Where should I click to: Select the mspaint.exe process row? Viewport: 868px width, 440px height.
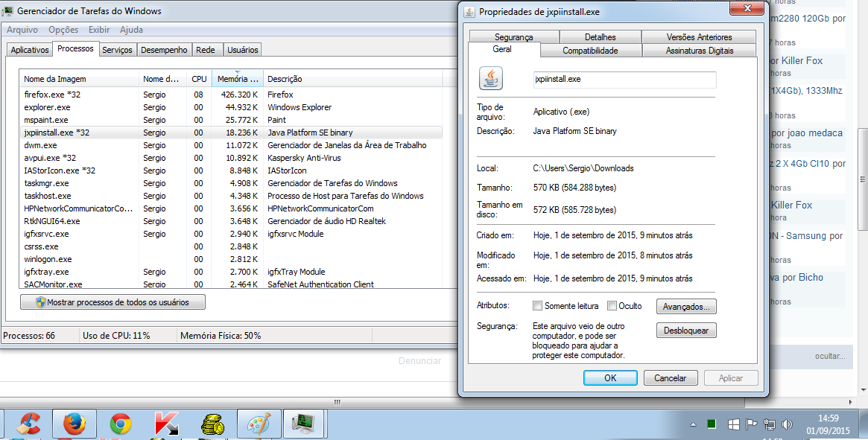pos(231,120)
